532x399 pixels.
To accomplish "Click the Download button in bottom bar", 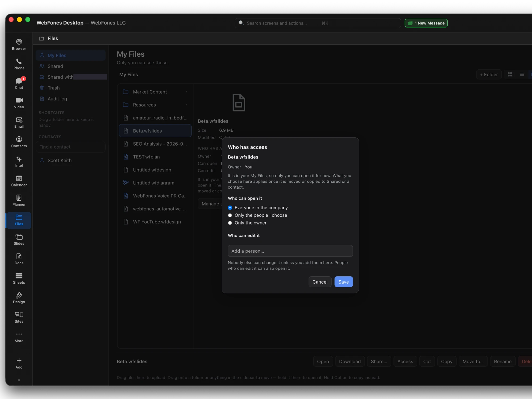I will tap(350, 361).
